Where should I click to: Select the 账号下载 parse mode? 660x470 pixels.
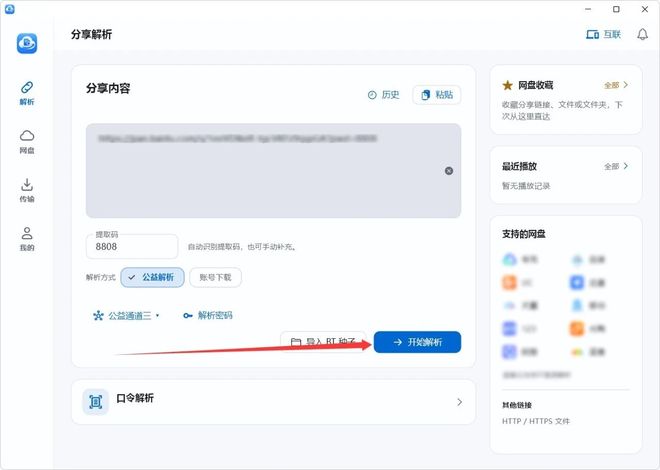coord(216,277)
